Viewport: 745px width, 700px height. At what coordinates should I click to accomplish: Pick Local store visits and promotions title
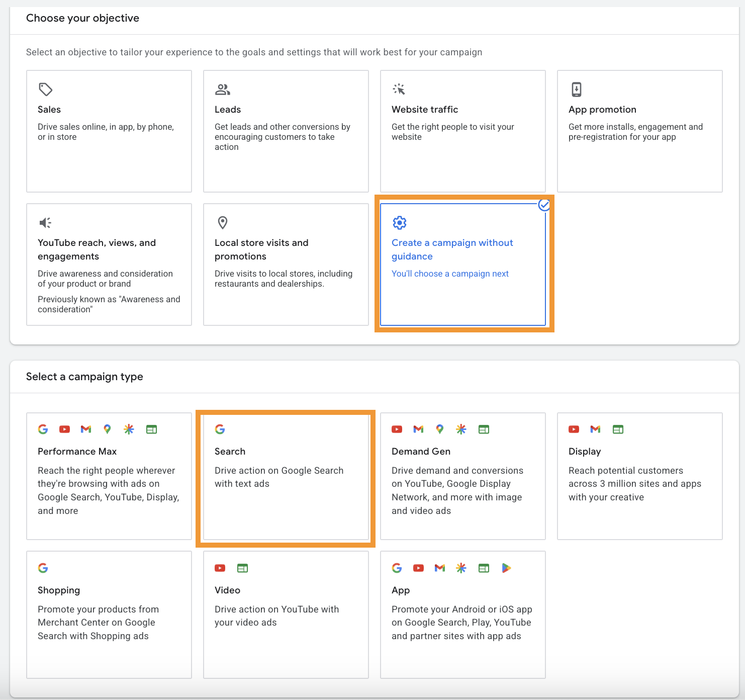click(x=261, y=249)
